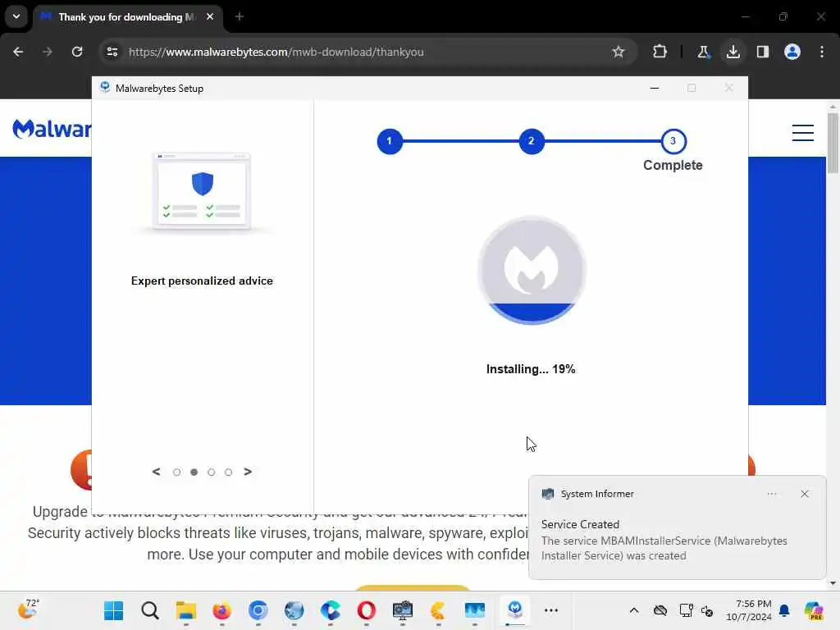
Task: Close the System Informer notification
Action: tap(804, 493)
